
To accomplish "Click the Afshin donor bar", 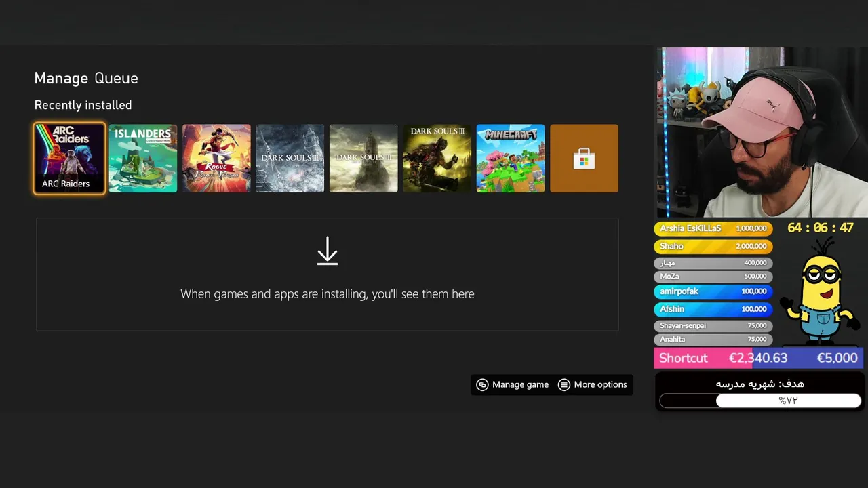I will tap(713, 309).
